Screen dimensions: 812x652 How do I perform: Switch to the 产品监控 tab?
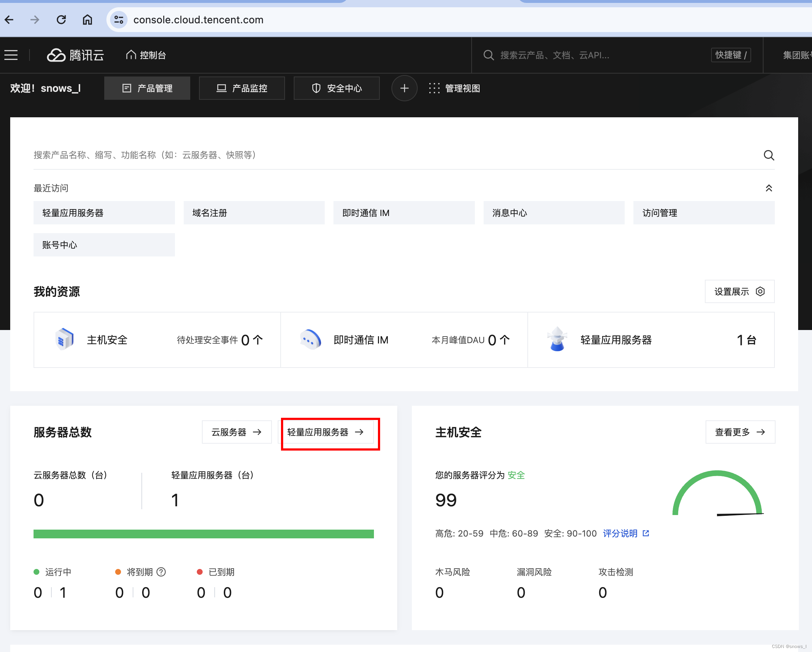(242, 89)
